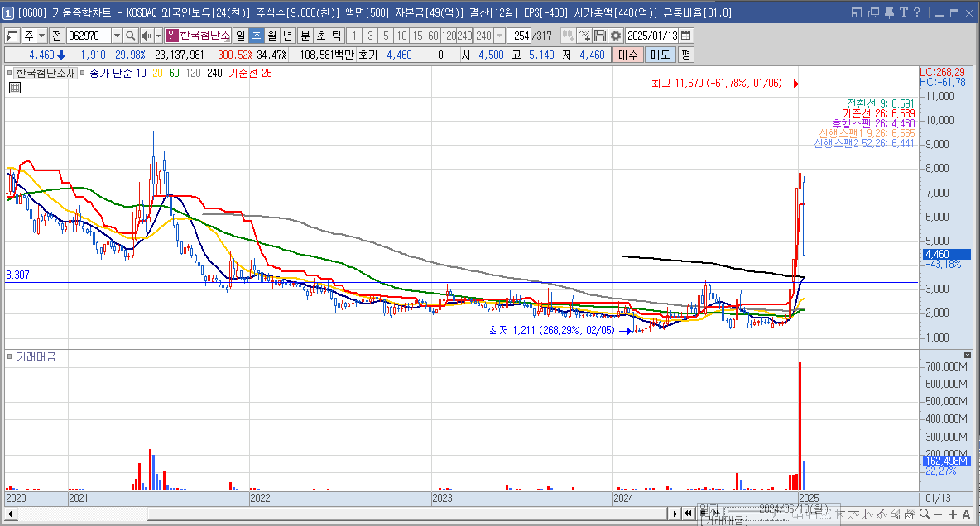Click the 전 button before stock code

[x=57, y=36]
